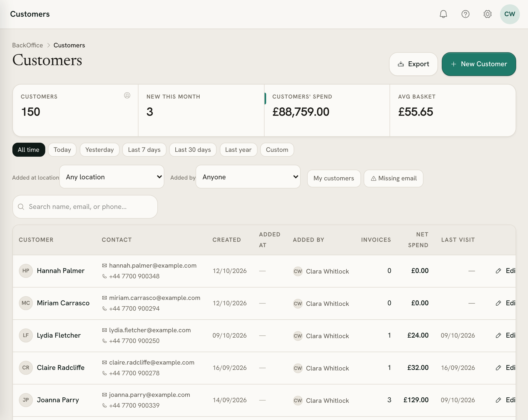The height and width of the screenshot is (420, 528).
Task: Select the Last 30 days range
Action: tap(193, 150)
